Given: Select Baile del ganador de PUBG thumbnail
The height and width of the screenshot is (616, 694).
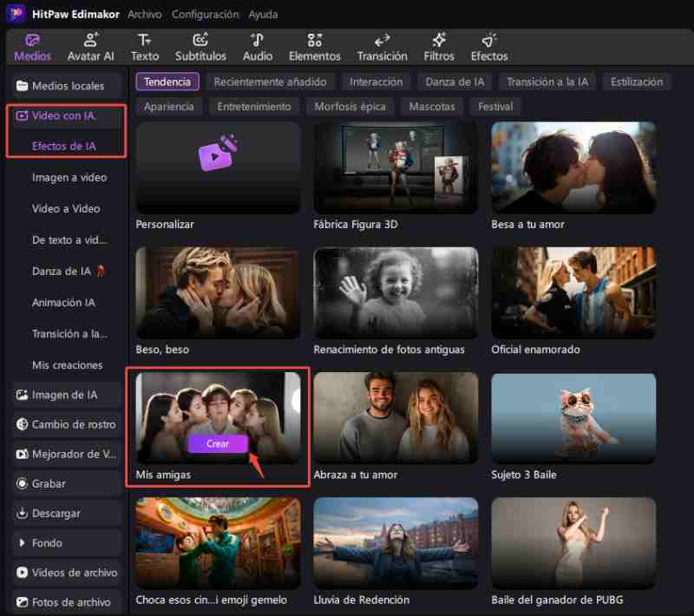Looking at the screenshot, I should 573,543.
